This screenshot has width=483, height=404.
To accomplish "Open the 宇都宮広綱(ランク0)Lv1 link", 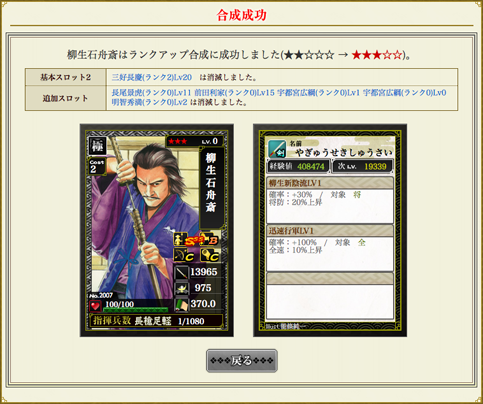I will (x=318, y=93).
